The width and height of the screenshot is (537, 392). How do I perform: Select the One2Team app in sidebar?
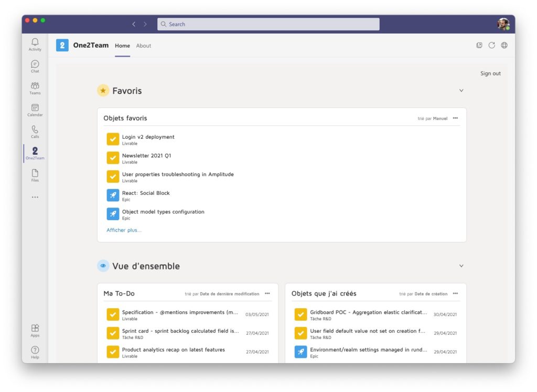[35, 154]
